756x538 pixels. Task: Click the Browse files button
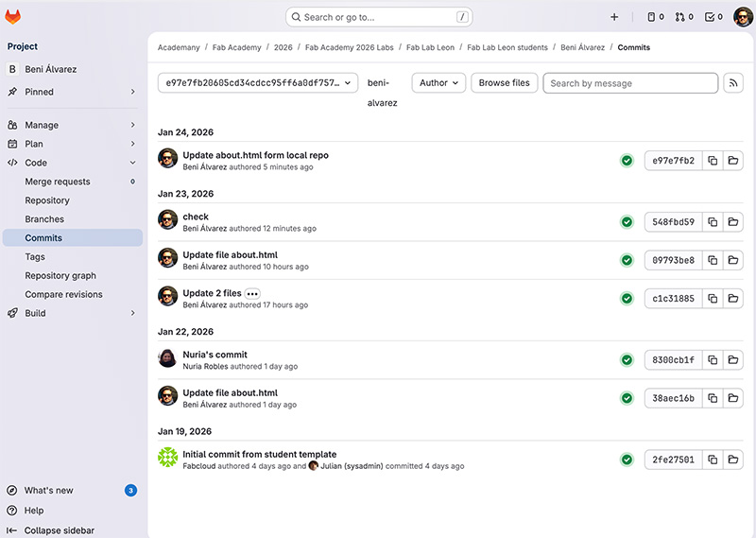tap(504, 83)
